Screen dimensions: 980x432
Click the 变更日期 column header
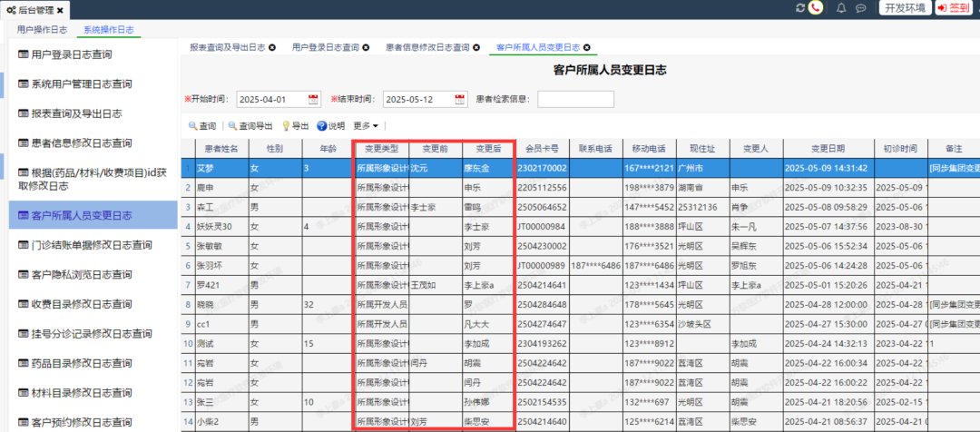pos(828,149)
